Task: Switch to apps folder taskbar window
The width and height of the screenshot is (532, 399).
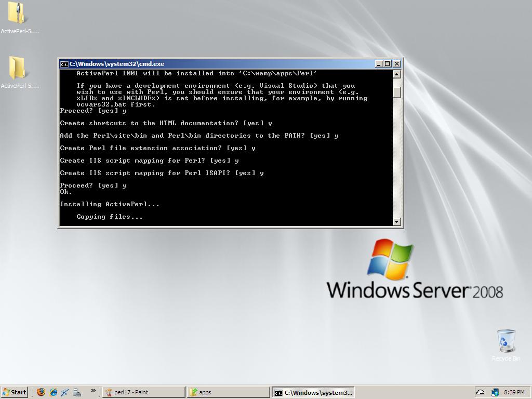Action: 228,392
